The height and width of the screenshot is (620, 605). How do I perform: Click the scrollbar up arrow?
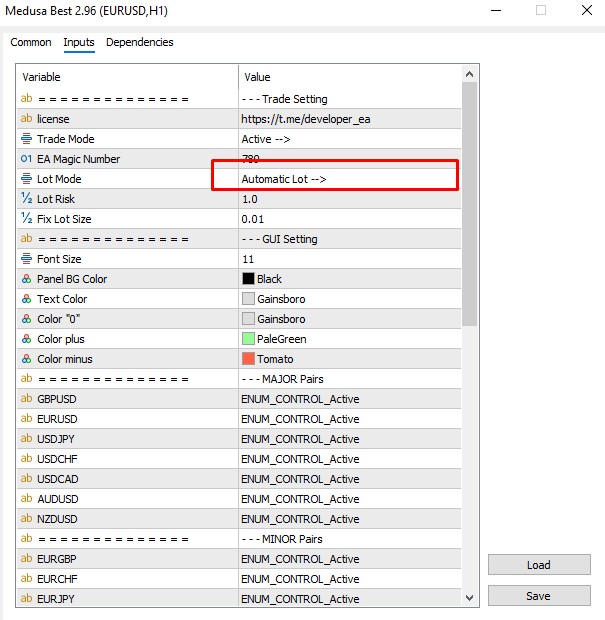pyautogui.click(x=469, y=74)
